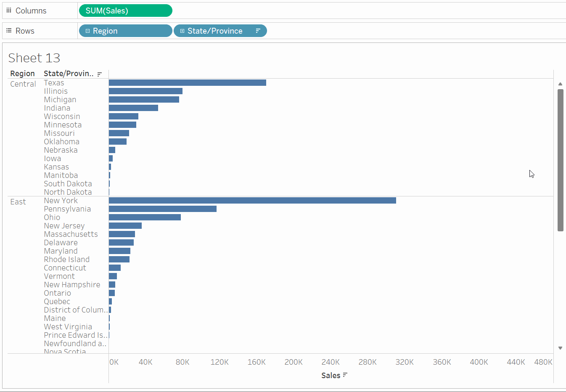Click the vertical scrollbar thumb
Viewport: 566px width, 392px height.
[x=560, y=160]
